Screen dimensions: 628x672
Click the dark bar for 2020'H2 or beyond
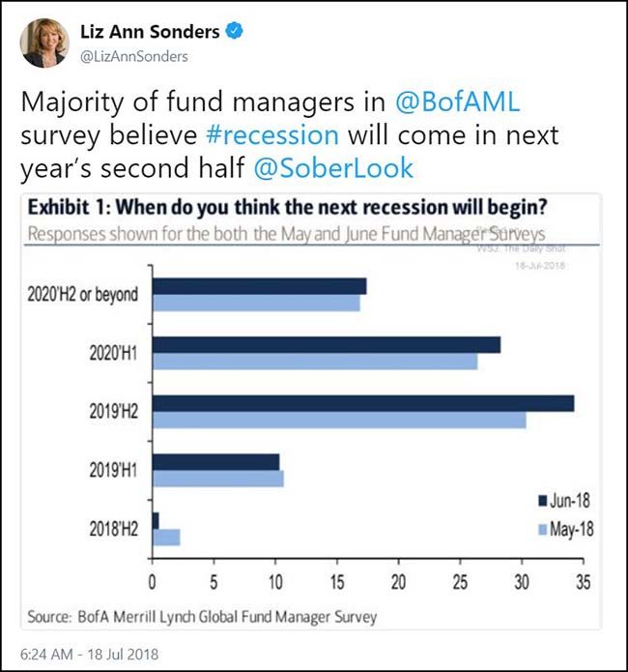click(259, 285)
